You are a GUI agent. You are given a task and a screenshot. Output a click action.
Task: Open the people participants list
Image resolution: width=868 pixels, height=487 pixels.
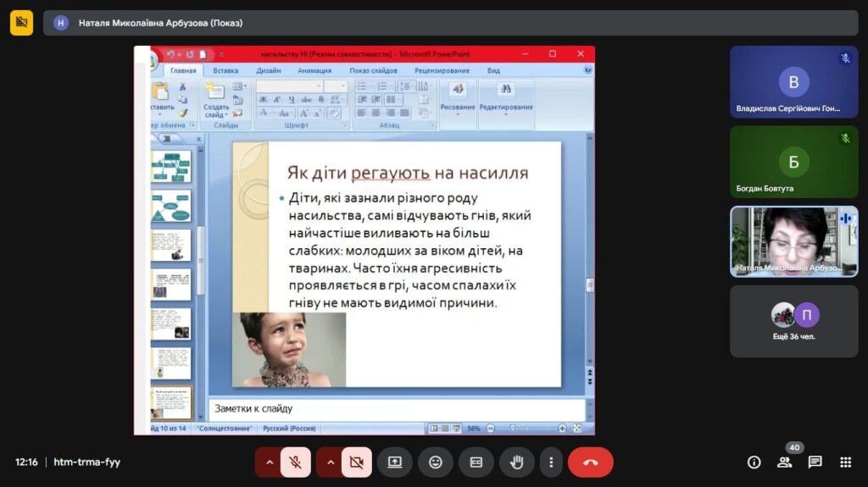784,462
